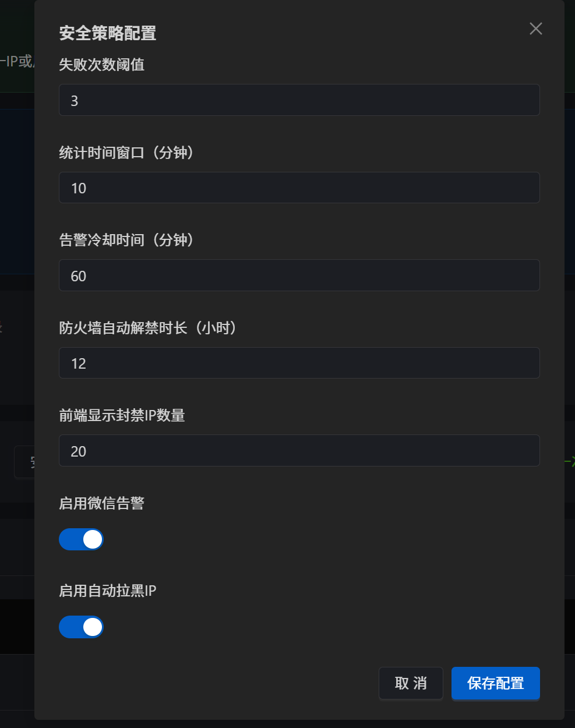Click the partially hidden button left of the dialog
The image size is (575, 728).
click(x=24, y=462)
